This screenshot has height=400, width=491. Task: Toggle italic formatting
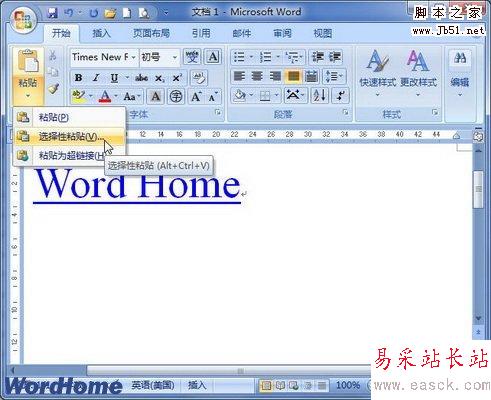(x=96, y=78)
